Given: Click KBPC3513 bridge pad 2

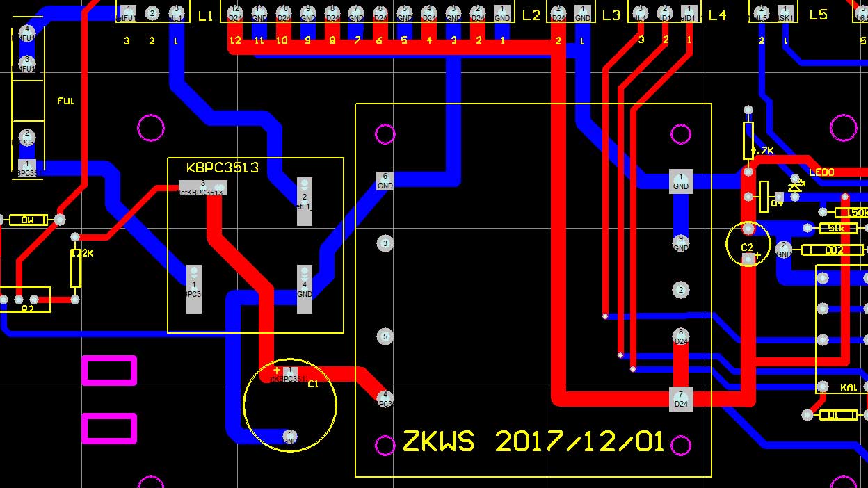Looking at the screenshot, I should [x=305, y=202].
